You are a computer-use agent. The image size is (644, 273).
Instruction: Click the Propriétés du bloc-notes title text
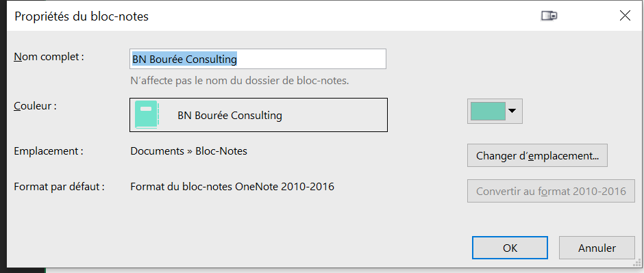pyautogui.click(x=82, y=16)
